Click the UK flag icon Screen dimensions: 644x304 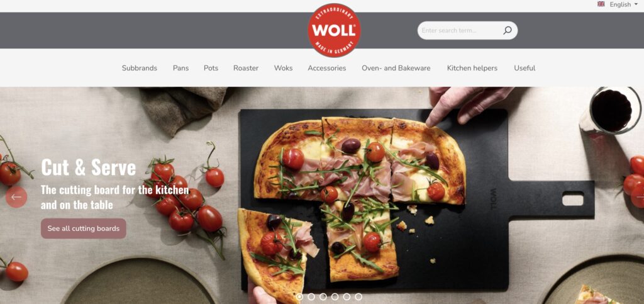click(x=601, y=4)
